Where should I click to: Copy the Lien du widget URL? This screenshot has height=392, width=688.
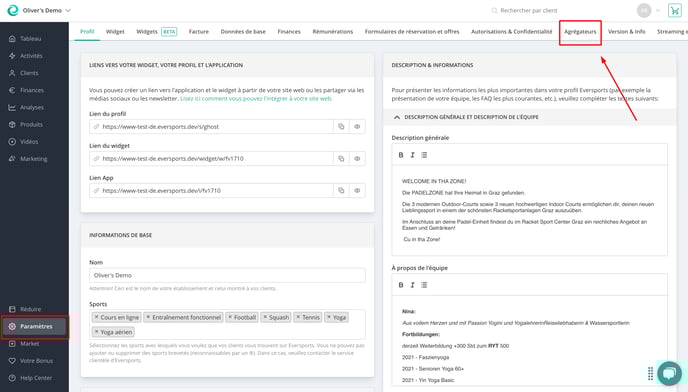coord(341,158)
